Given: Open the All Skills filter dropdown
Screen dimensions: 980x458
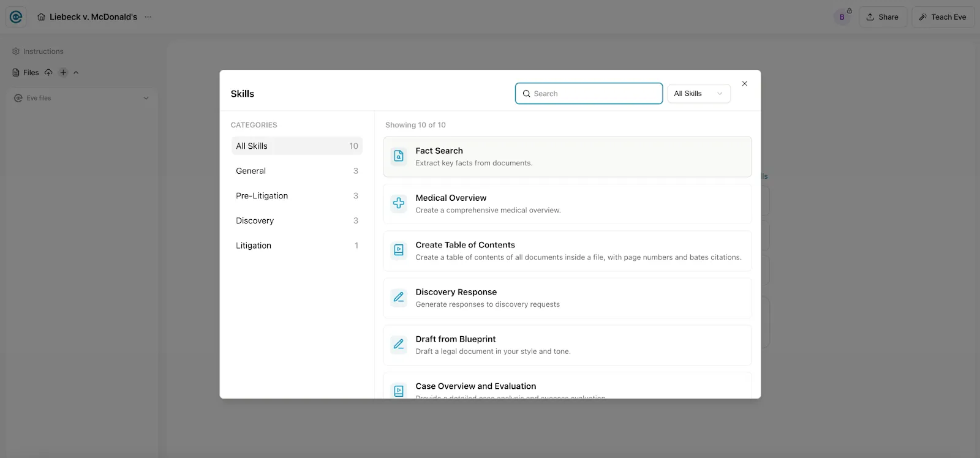Looking at the screenshot, I should (x=699, y=94).
